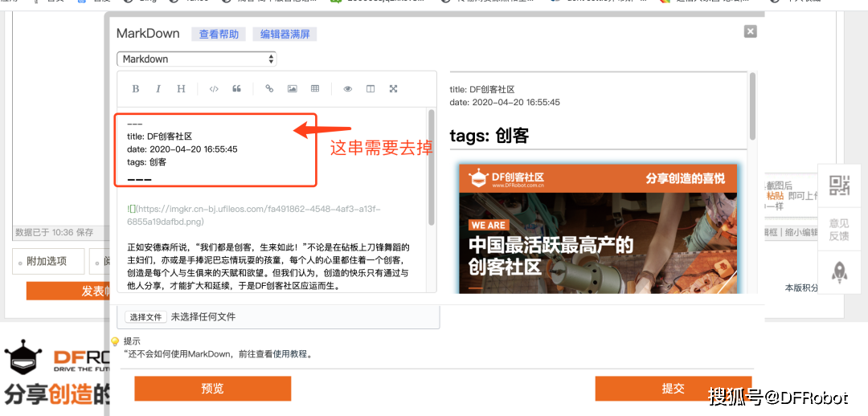Click the 附加选项 option behind dialog
This screenshot has width=868, height=416.
[48, 262]
